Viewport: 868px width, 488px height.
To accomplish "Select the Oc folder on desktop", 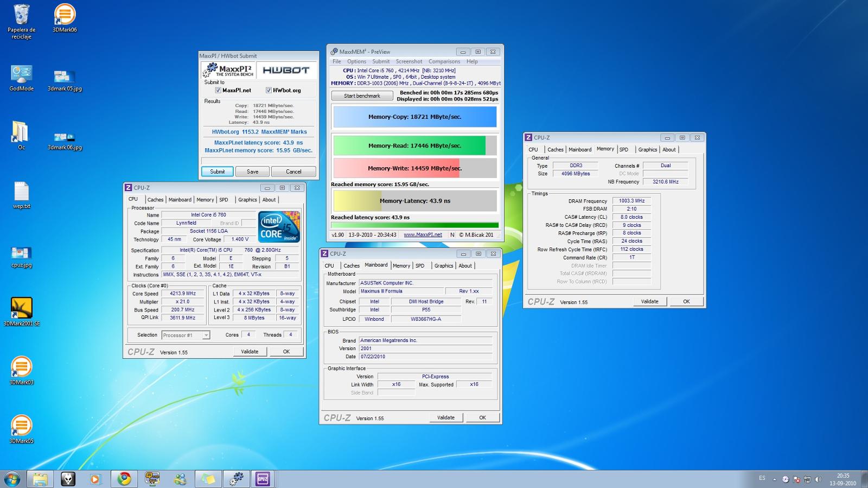I will [21, 136].
